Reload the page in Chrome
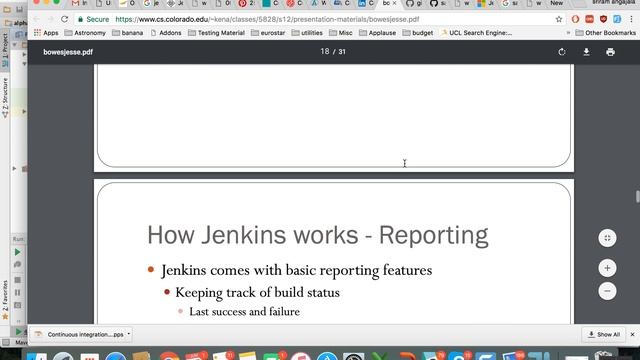The image size is (640, 360). (64, 19)
